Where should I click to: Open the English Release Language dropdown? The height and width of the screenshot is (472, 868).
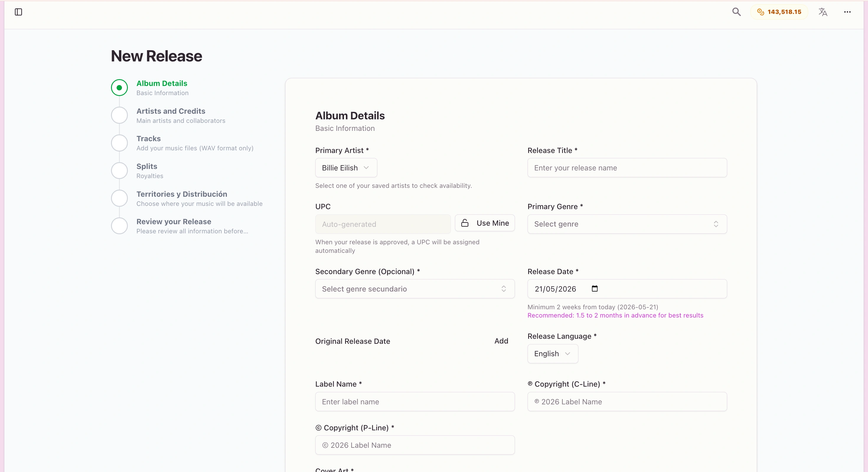point(553,354)
